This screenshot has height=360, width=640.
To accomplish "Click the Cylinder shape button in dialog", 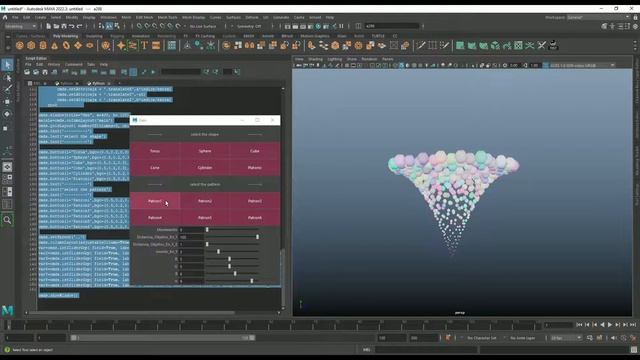I will 205,168.
